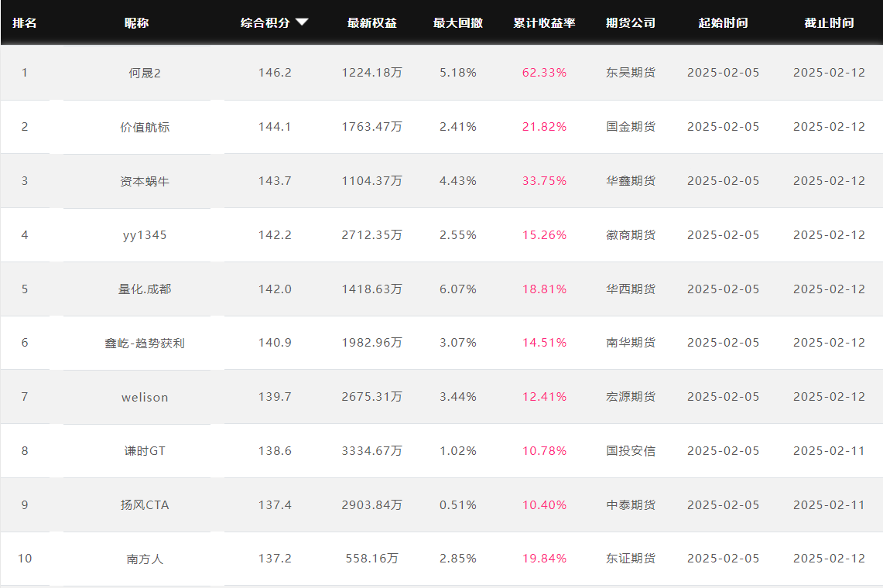Click equity 1763.47万
The height and width of the screenshot is (588, 883).
372,127
